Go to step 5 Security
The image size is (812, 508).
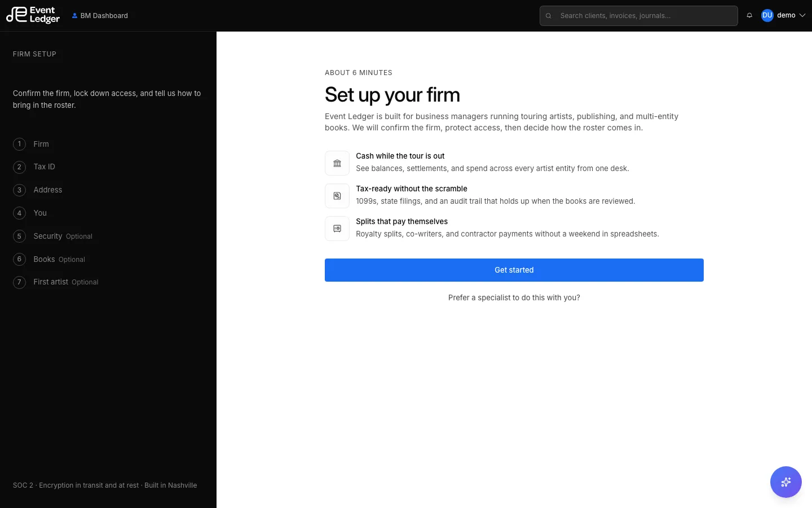pyautogui.click(x=53, y=237)
